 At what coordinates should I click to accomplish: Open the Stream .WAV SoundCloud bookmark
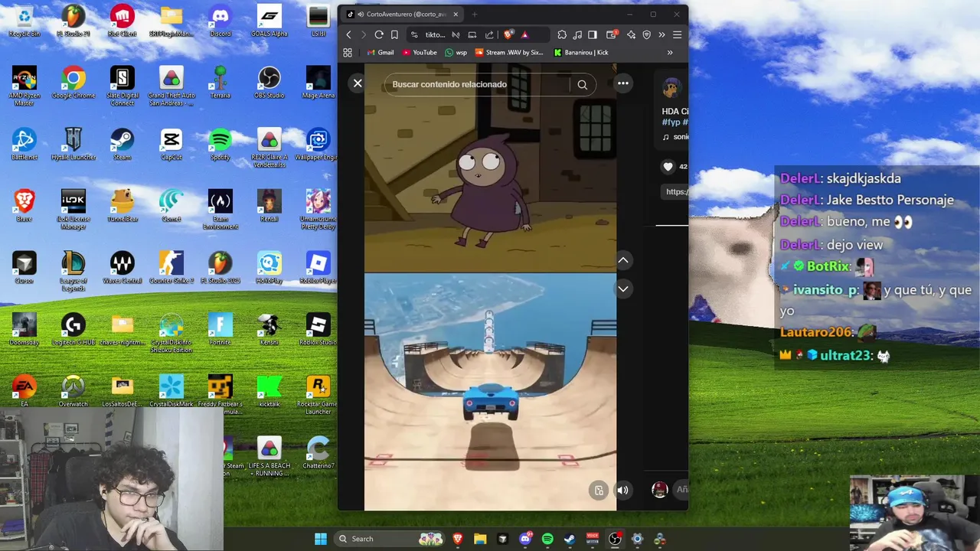[509, 53]
